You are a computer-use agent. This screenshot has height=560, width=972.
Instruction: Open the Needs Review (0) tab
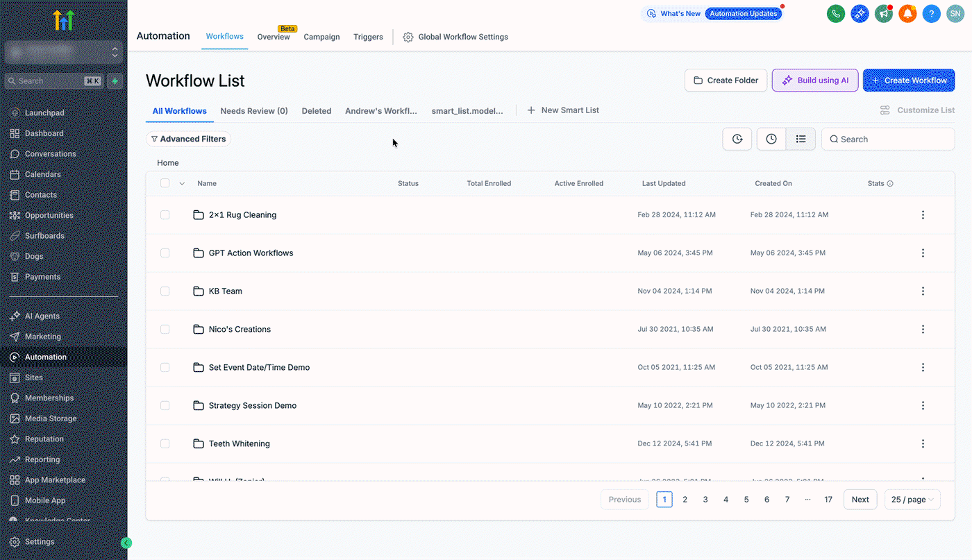(x=254, y=111)
